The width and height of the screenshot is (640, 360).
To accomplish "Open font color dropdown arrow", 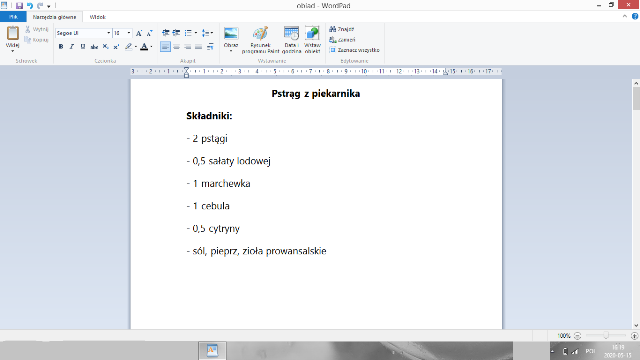I will [x=151, y=47].
